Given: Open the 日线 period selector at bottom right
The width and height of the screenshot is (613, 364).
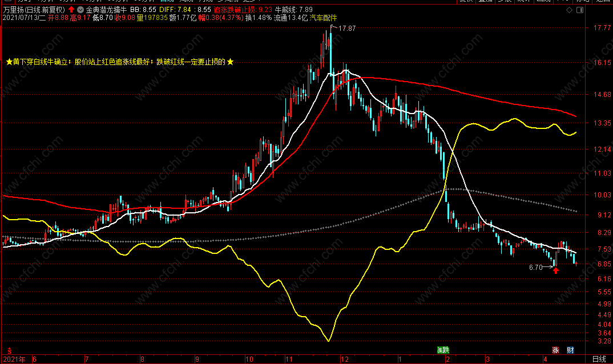Looking at the screenshot, I should click(x=599, y=359).
